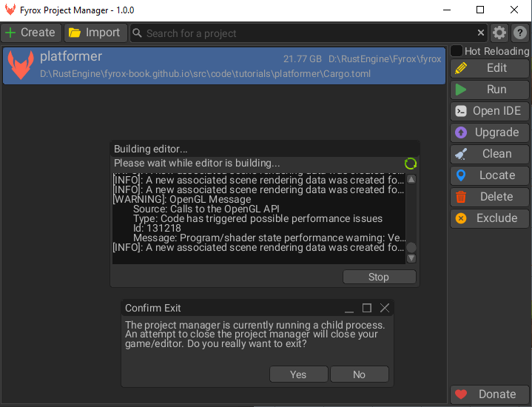The width and height of the screenshot is (532, 407).
Task: Stop the editor build
Action: coord(379,277)
